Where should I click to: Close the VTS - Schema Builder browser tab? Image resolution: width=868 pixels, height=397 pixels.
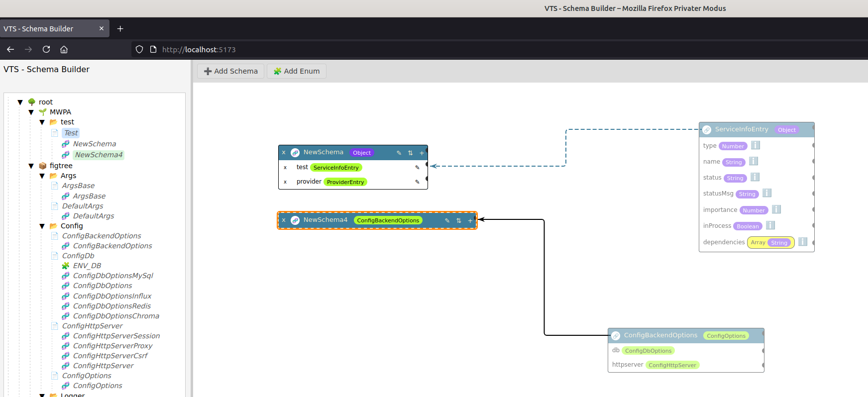coord(102,28)
